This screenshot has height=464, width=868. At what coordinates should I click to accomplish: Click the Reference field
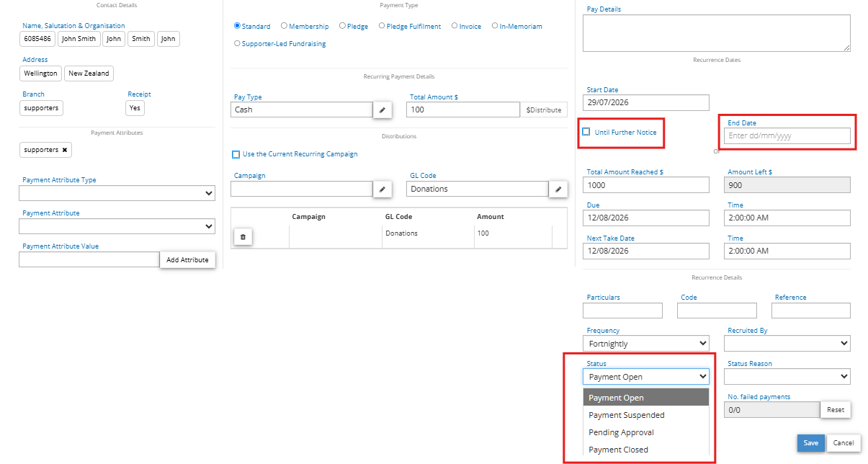point(811,311)
